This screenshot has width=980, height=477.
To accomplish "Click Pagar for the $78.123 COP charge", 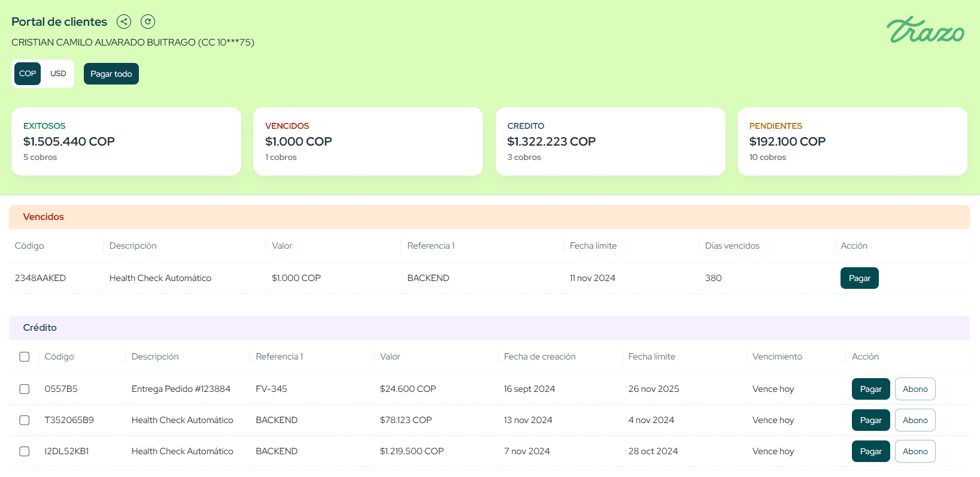I will (870, 420).
